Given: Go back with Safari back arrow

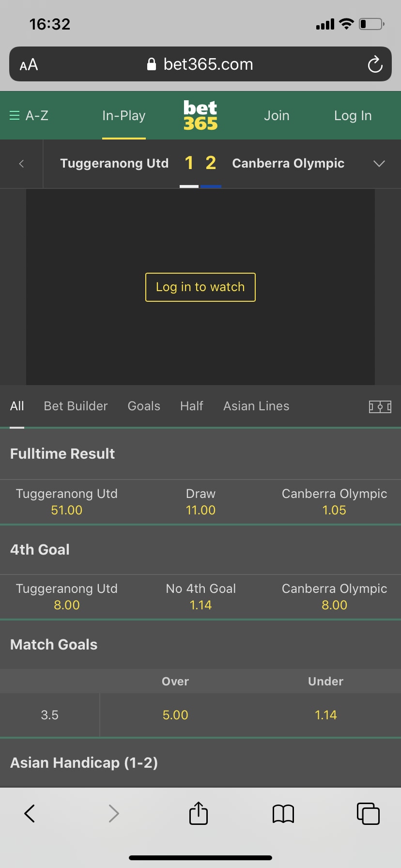Looking at the screenshot, I should 30,813.
